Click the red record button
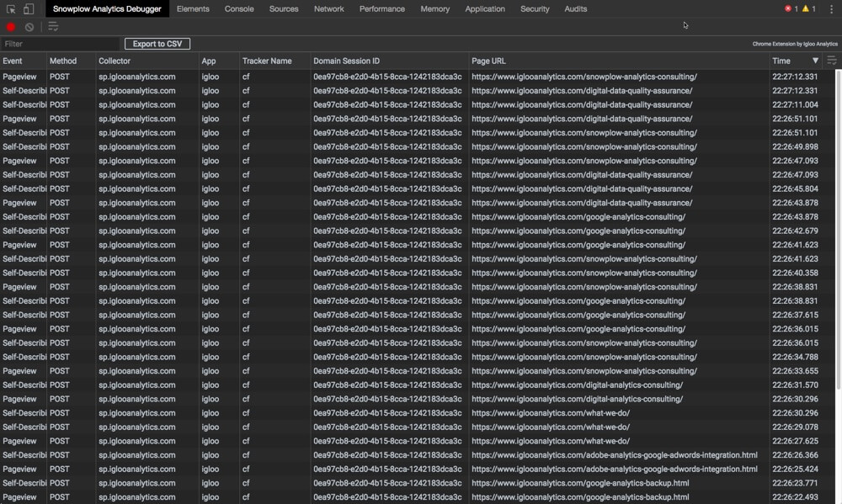This screenshot has width=842, height=504. 11,27
